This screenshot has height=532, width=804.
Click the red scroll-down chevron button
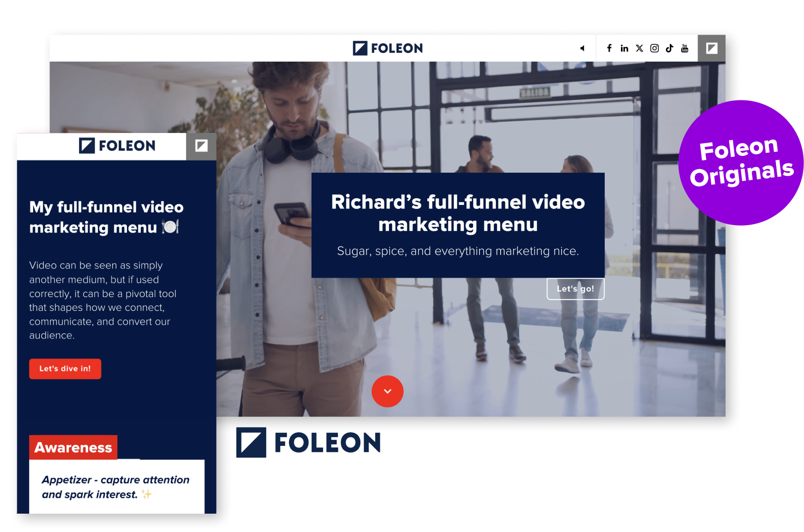point(387,391)
